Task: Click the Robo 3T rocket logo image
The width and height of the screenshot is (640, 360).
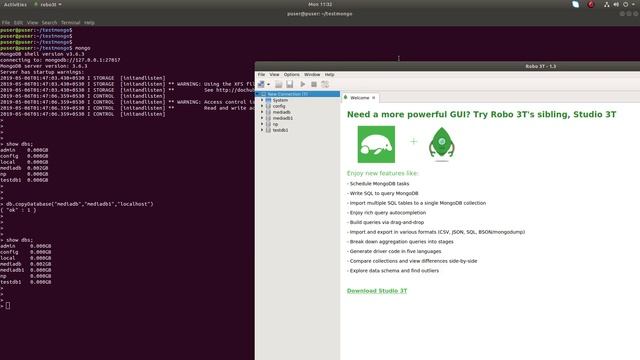Action: (442, 144)
